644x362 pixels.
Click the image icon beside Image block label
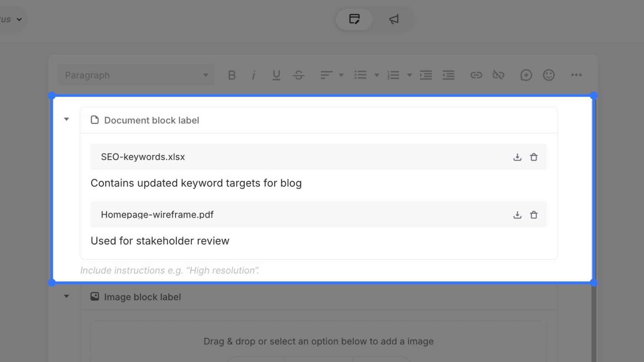click(95, 296)
